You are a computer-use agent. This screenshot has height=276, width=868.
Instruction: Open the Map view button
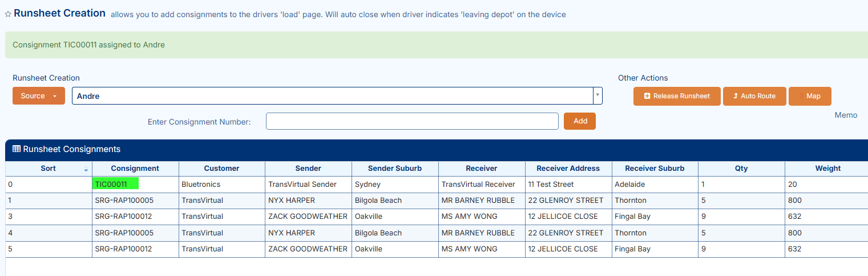[810, 96]
